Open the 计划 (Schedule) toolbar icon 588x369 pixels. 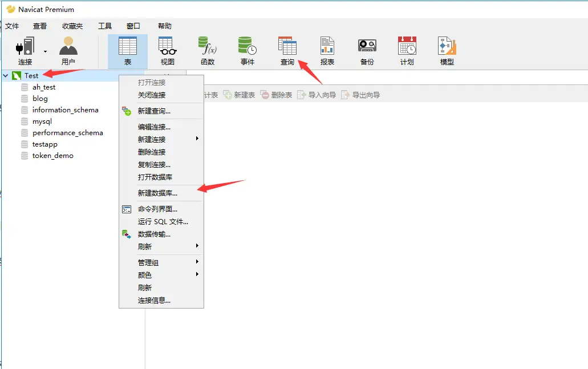point(407,51)
